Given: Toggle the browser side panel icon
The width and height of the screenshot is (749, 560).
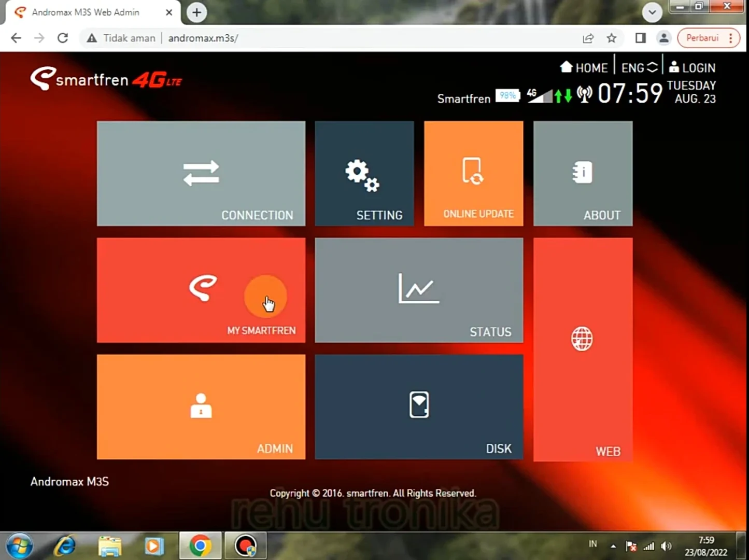Looking at the screenshot, I should coord(641,38).
